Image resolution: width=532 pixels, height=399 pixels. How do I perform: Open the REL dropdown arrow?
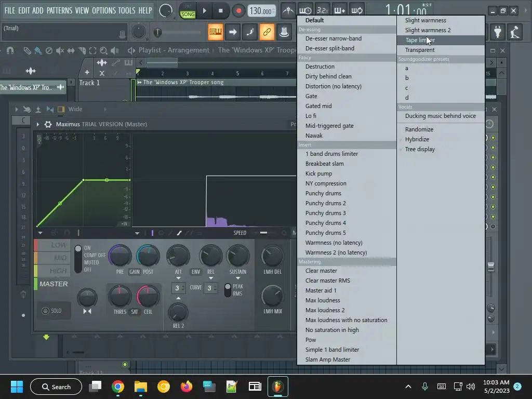coord(211,278)
